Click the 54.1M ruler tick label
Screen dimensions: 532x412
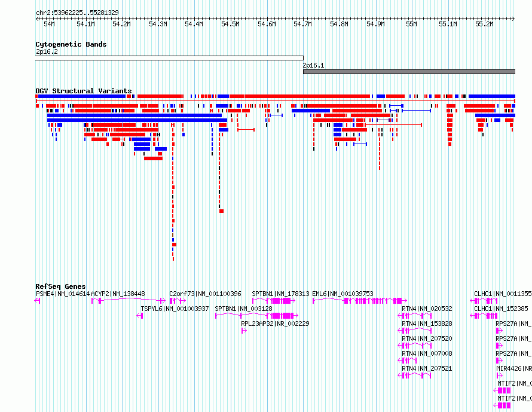85,24
